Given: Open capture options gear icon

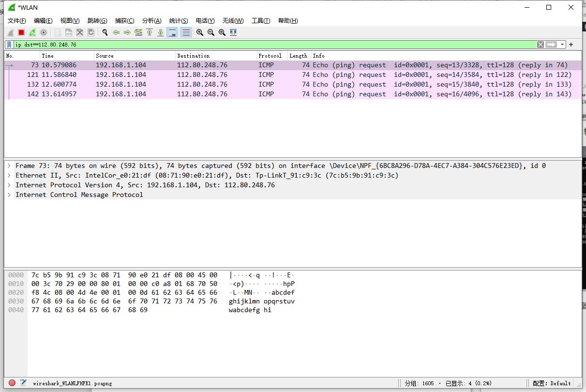Looking at the screenshot, I should 44,32.
